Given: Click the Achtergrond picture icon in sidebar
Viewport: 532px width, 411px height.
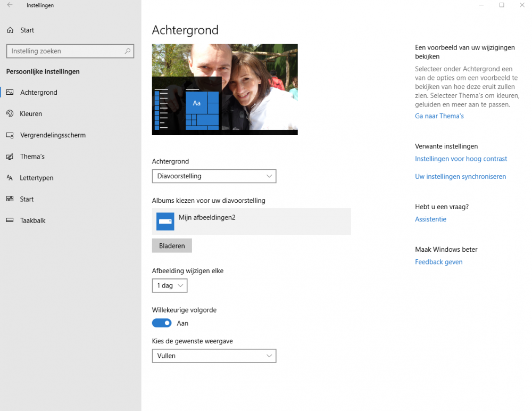Looking at the screenshot, I should coord(10,93).
